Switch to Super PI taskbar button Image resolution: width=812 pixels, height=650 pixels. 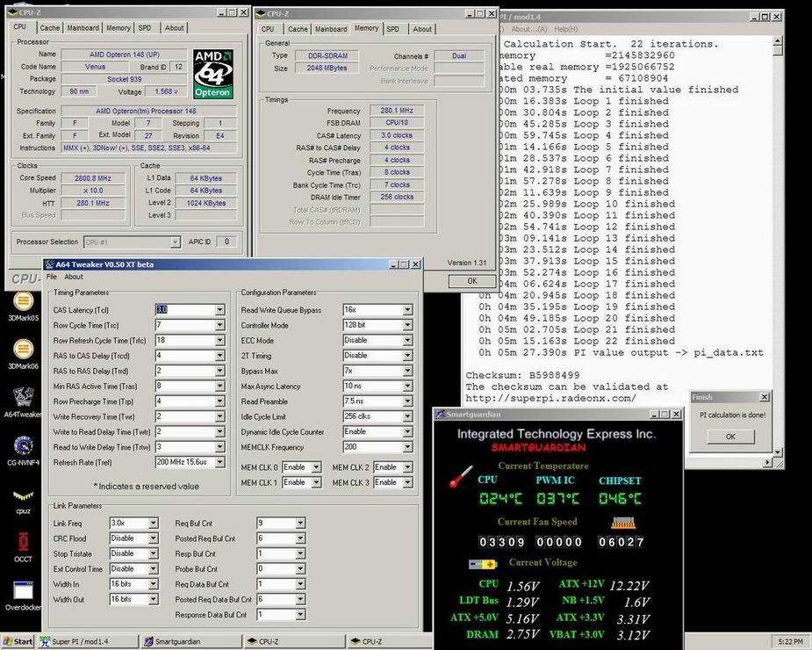[x=88, y=642]
